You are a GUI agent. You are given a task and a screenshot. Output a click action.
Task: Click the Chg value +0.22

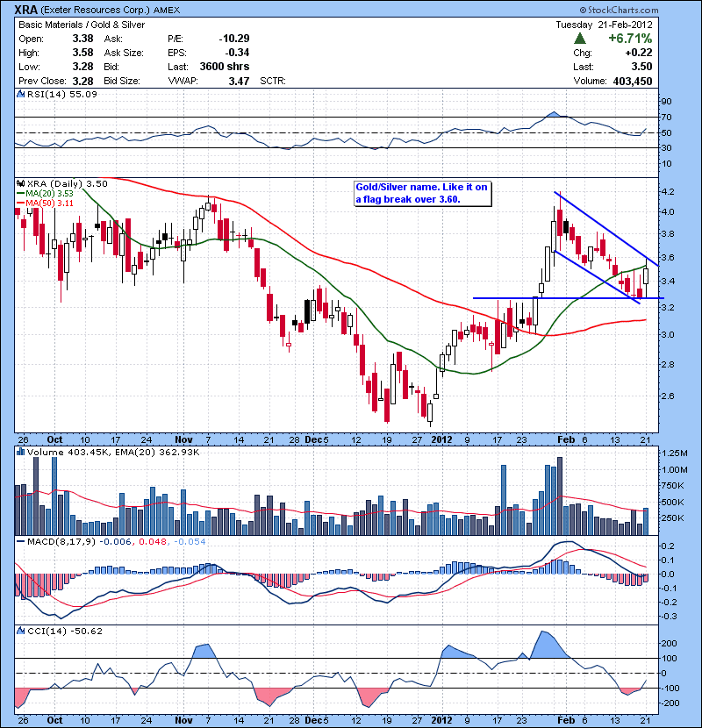638,53
